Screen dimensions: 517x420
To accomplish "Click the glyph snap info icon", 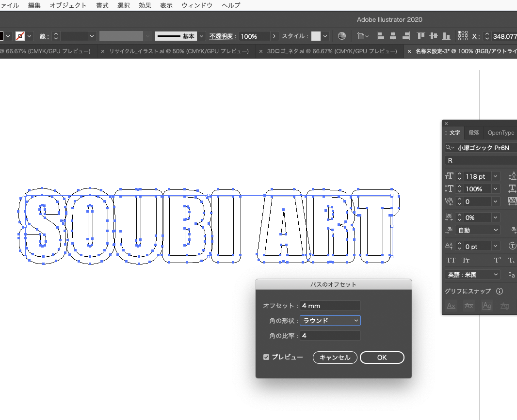I will click(x=500, y=291).
